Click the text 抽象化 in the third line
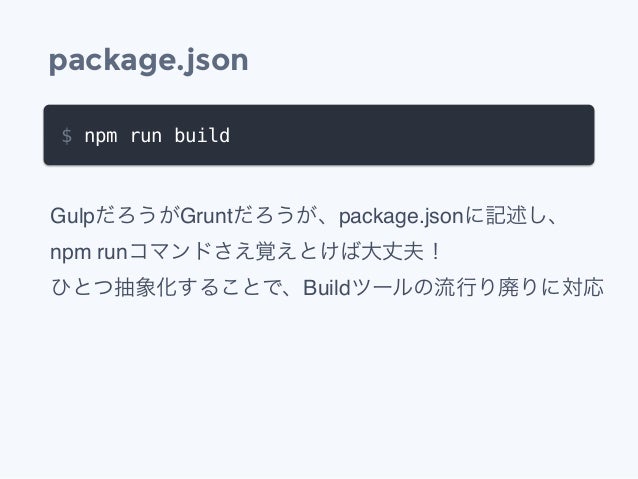This screenshot has height=479, width=638. tap(145, 288)
